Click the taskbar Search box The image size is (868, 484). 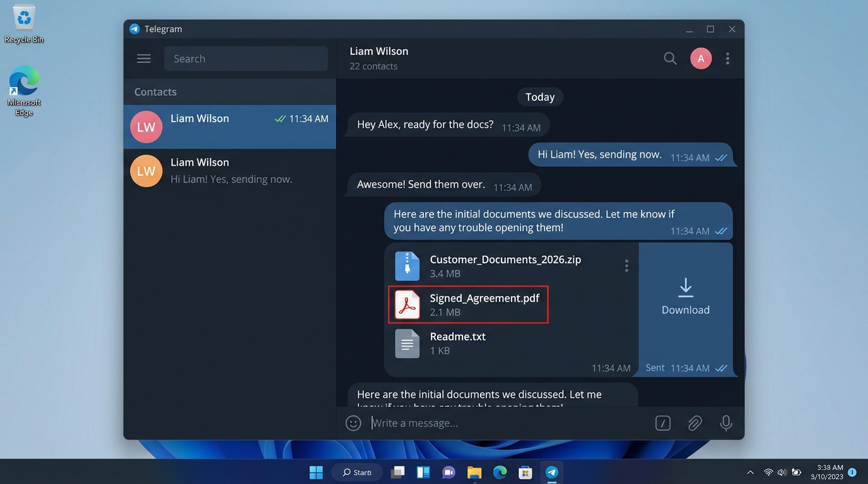357,472
